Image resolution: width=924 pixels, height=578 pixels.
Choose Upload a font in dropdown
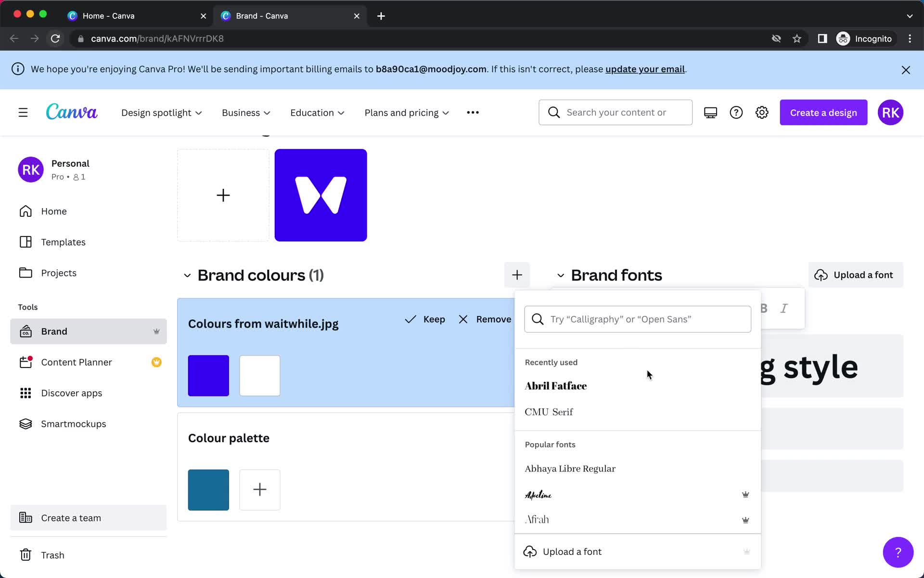pyautogui.click(x=638, y=552)
